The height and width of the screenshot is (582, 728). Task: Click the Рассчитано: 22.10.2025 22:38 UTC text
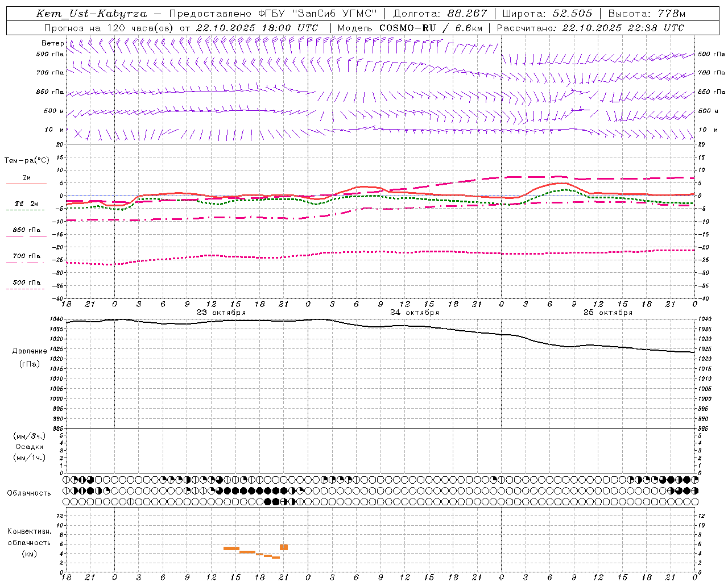590,28
